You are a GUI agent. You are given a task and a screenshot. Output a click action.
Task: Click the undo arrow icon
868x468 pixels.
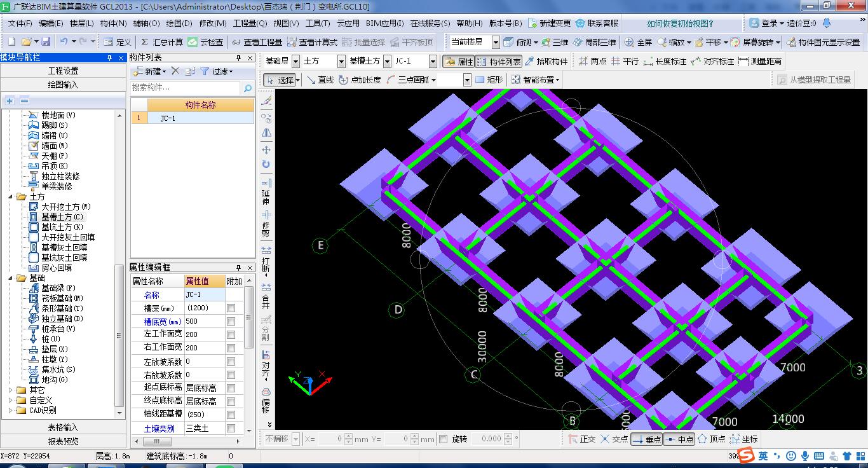[x=64, y=42]
